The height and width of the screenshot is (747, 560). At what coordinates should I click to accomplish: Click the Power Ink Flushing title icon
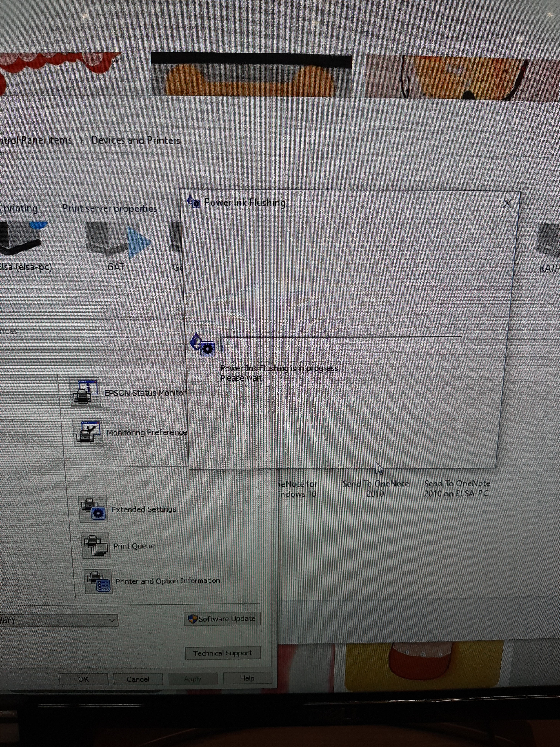(x=194, y=202)
